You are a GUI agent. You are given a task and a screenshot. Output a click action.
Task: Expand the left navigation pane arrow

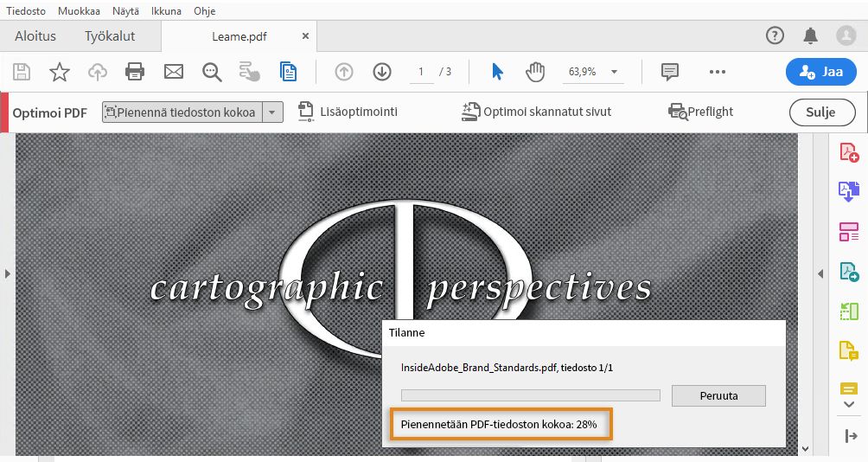(7, 273)
